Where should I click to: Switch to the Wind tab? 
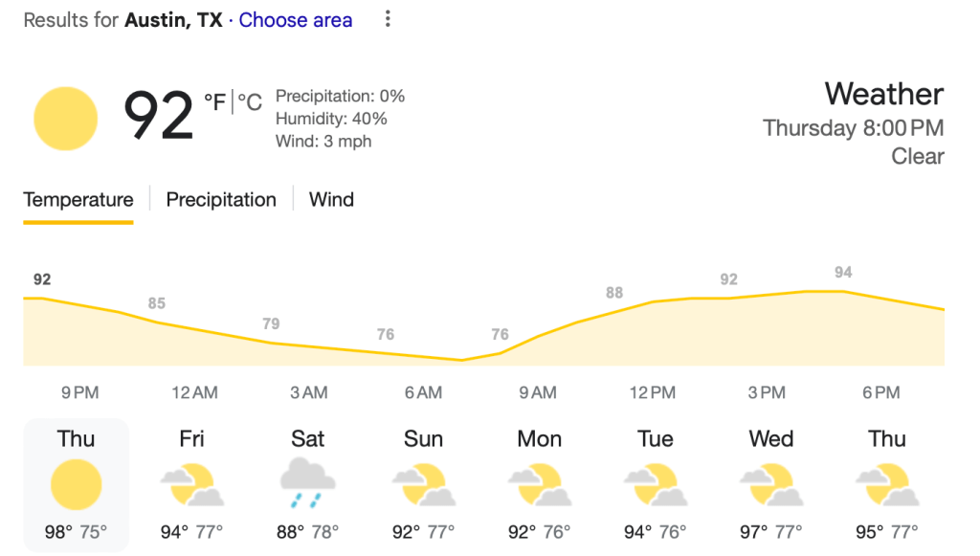tap(331, 200)
